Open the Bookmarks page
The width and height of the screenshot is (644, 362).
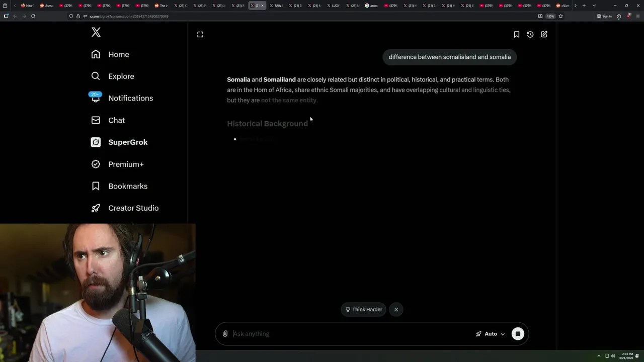tap(119, 186)
